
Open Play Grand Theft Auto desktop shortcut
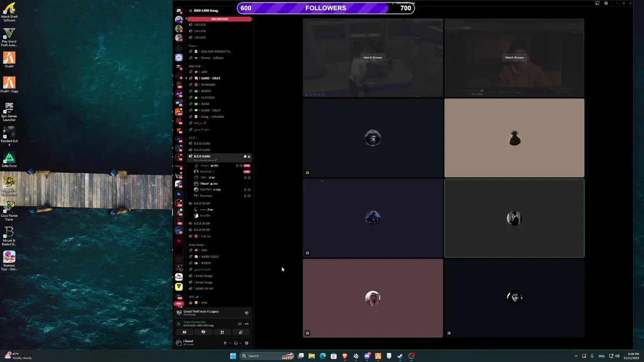[9, 37]
